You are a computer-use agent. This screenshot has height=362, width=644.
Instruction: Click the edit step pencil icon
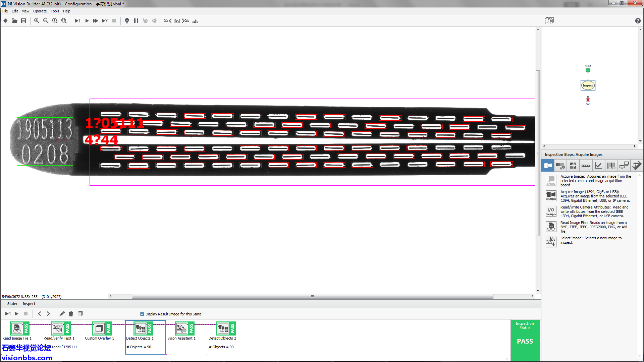click(62, 314)
